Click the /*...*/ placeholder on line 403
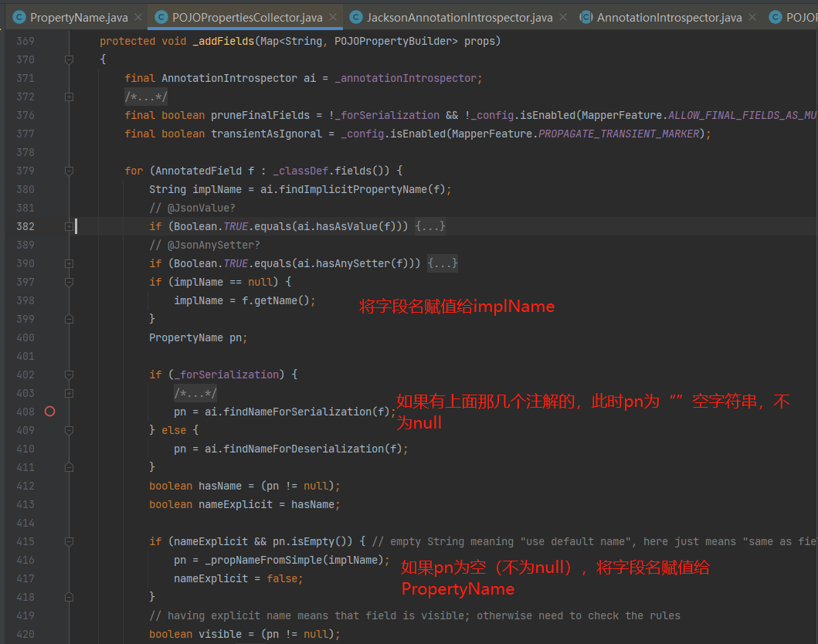The height and width of the screenshot is (644, 818). click(x=195, y=393)
